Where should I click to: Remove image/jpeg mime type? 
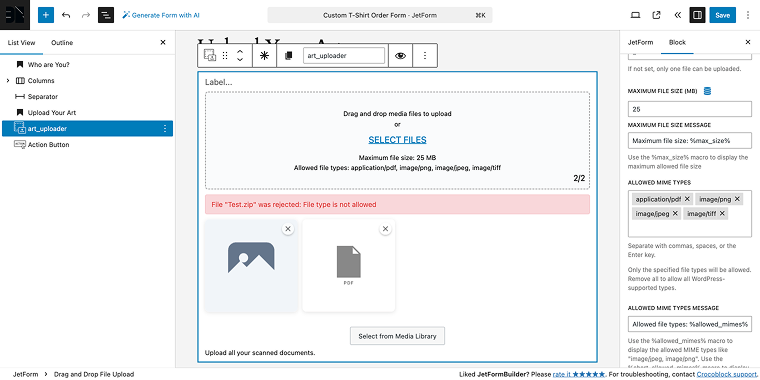coord(675,213)
